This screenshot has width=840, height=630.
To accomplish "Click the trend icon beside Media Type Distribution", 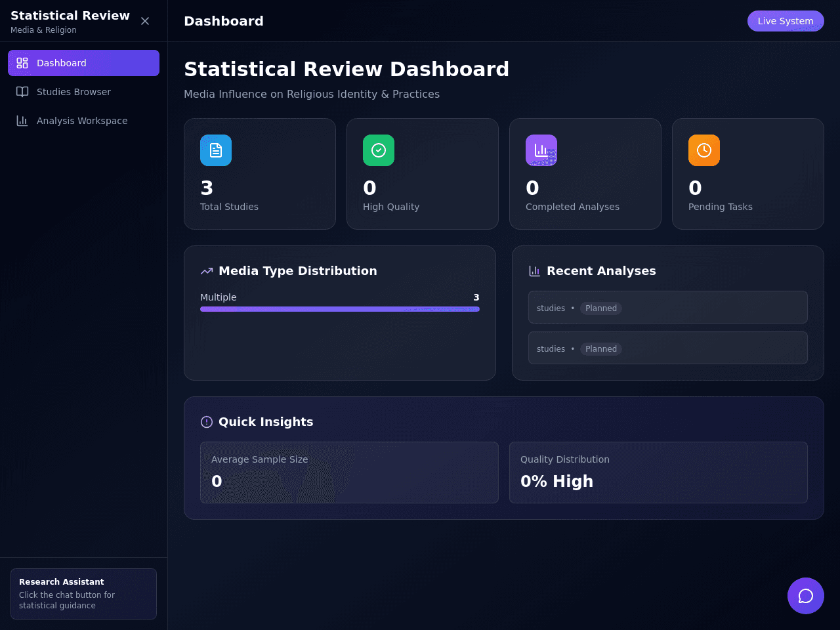I will [207, 271].
